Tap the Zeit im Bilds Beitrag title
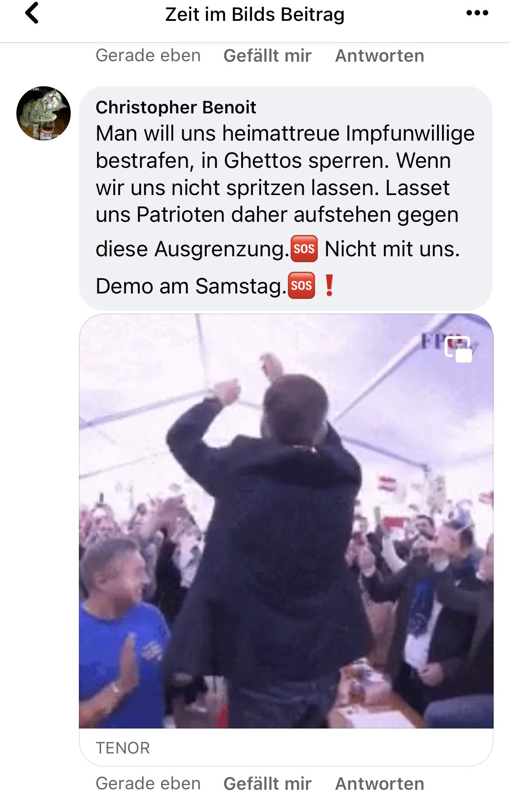This screenshot has width=510, height=812. pos(255,14)
